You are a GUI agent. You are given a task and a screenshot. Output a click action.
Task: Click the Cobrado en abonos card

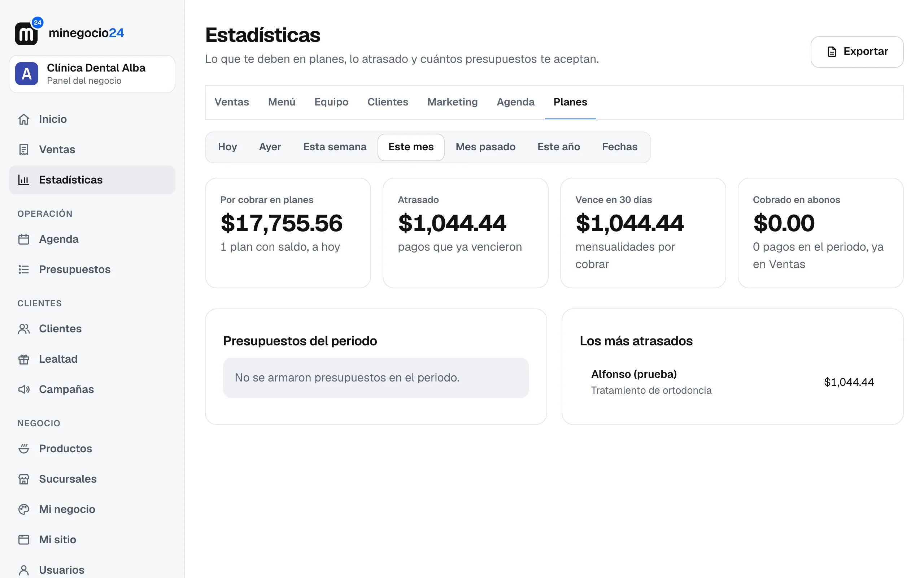pos(820,233)
